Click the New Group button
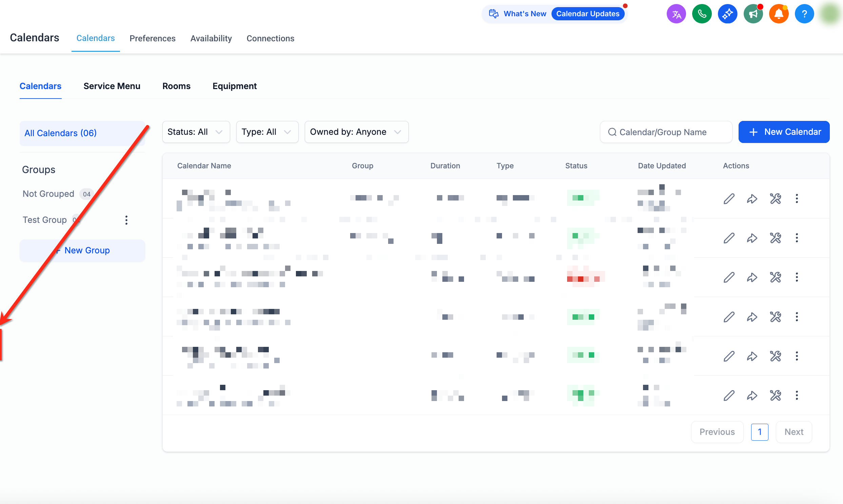This screenshot has width=843, height=504. pyautogui.click(x=82, y=250)
